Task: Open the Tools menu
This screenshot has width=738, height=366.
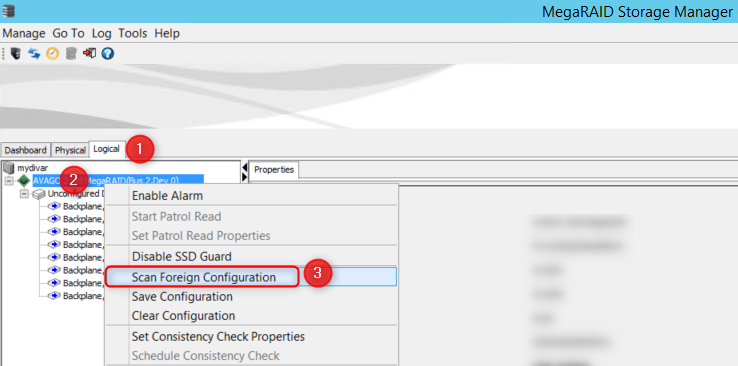Action: [133, 33]
